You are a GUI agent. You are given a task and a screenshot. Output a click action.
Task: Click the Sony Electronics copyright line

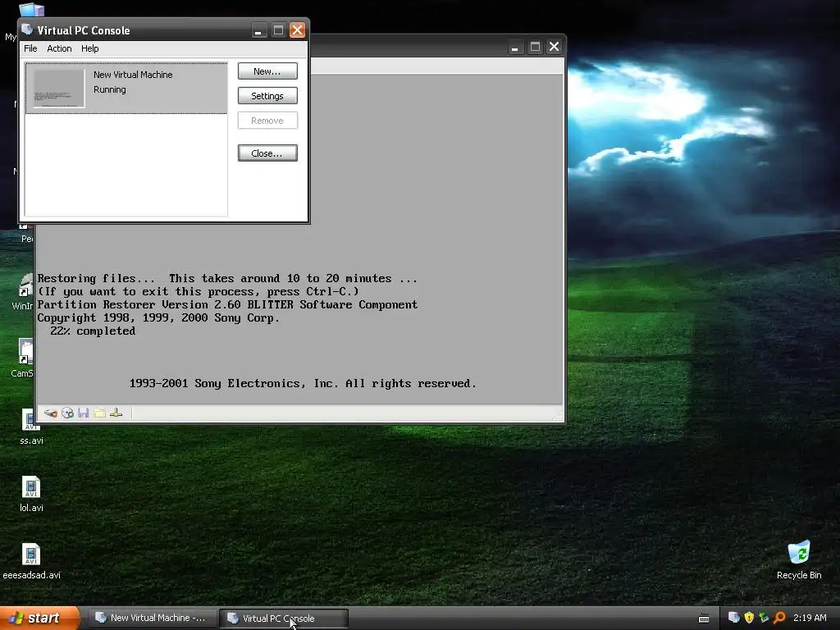[303, 384]
